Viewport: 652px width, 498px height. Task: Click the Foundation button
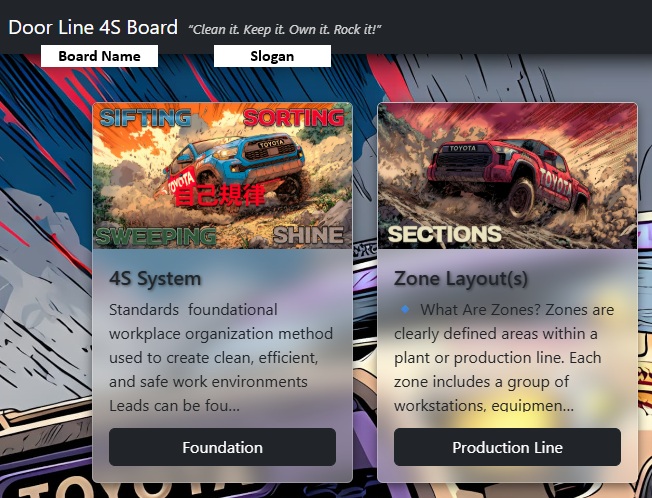pyautogui.click(x=222, y=447)
